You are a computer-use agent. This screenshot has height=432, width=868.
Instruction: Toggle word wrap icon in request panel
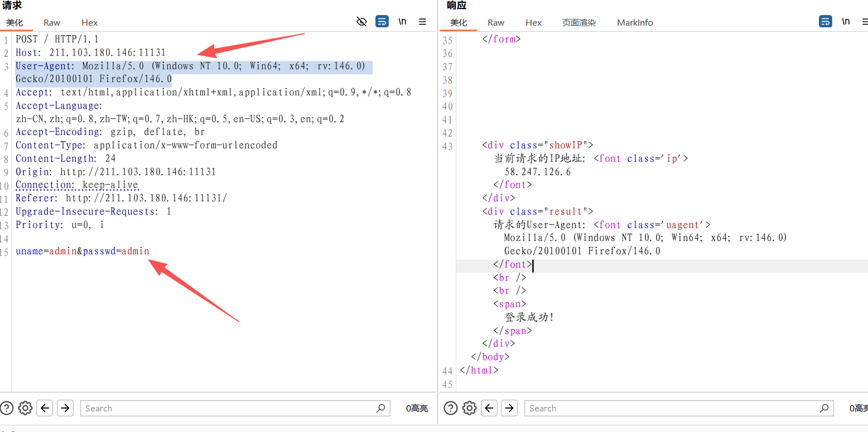point(382,22)
